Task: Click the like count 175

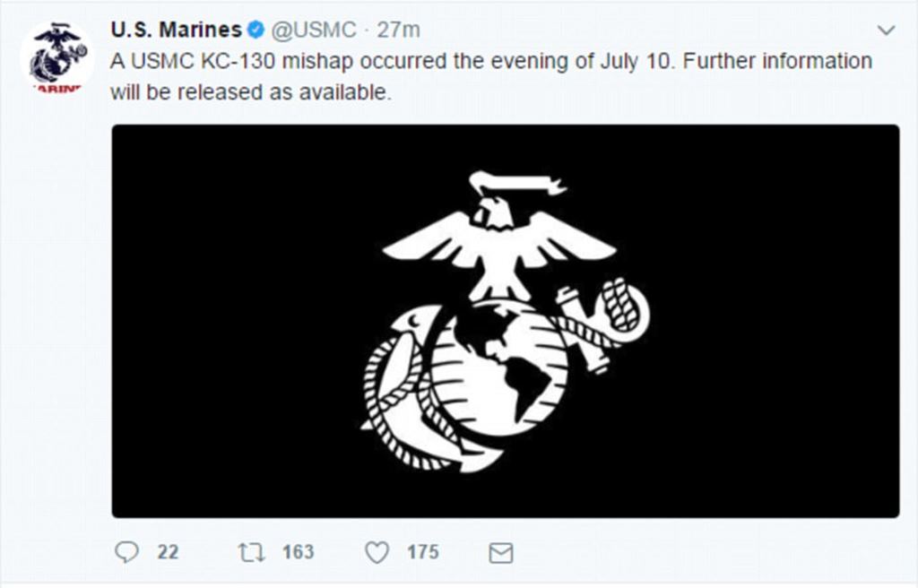Action: click(423, 552)
